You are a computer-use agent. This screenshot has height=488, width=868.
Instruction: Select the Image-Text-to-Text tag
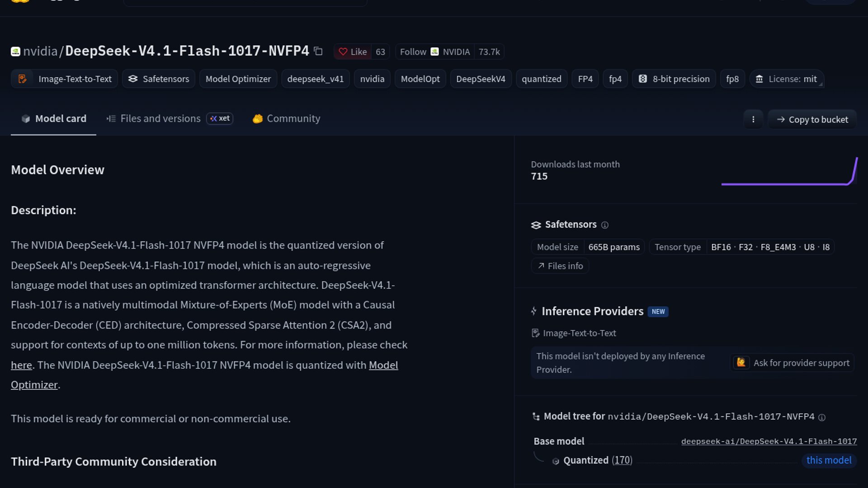pos(64,79)
